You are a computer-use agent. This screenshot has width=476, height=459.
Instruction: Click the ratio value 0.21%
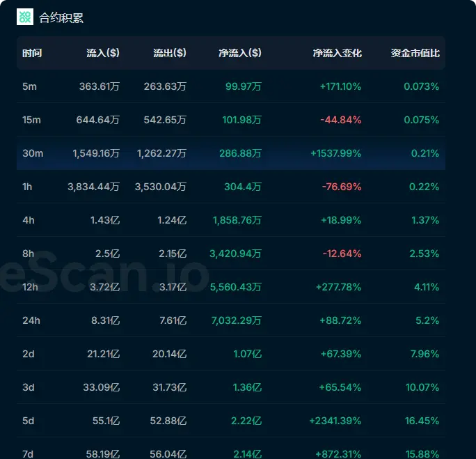425,153
